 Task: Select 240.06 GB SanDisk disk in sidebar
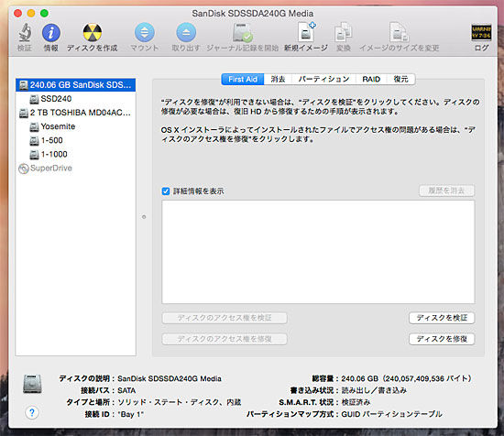point(75,85)
